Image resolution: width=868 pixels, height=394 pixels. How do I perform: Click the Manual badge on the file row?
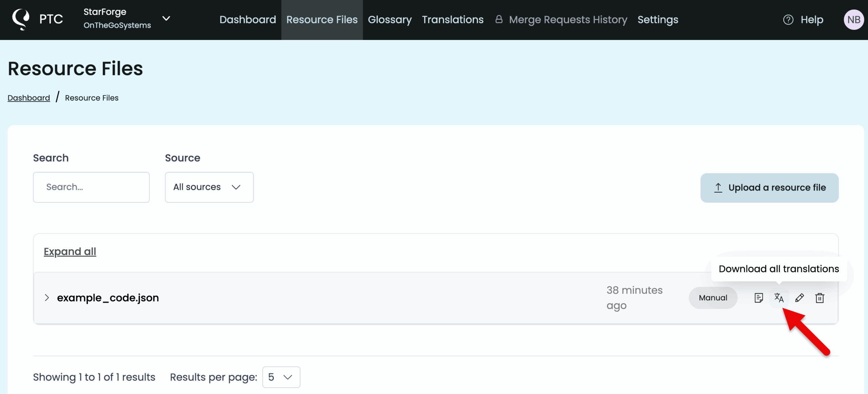713,298
